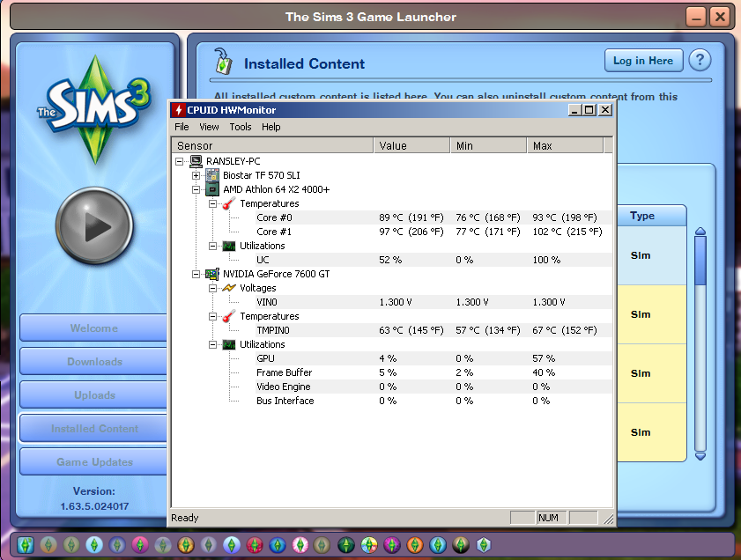This screenshot has width=741, height=560.
Task: Select the black-and-gold plumbob pack icon
Action: [460, 545]
